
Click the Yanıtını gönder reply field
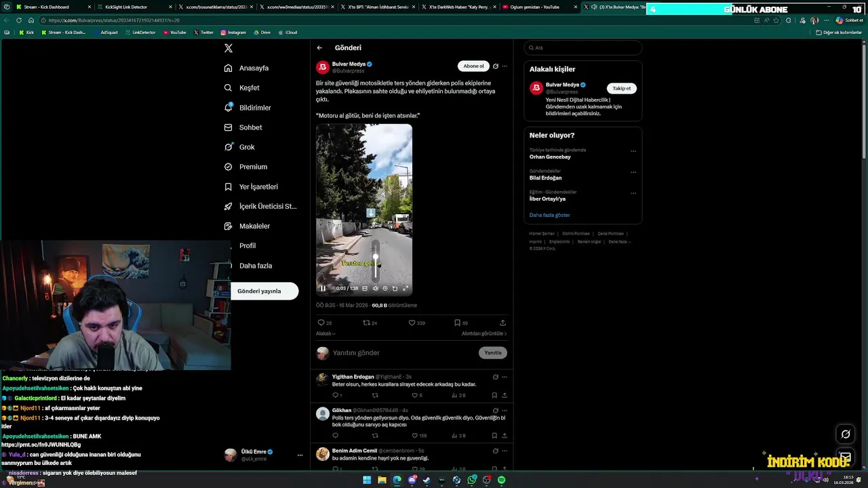click(403, 352)
